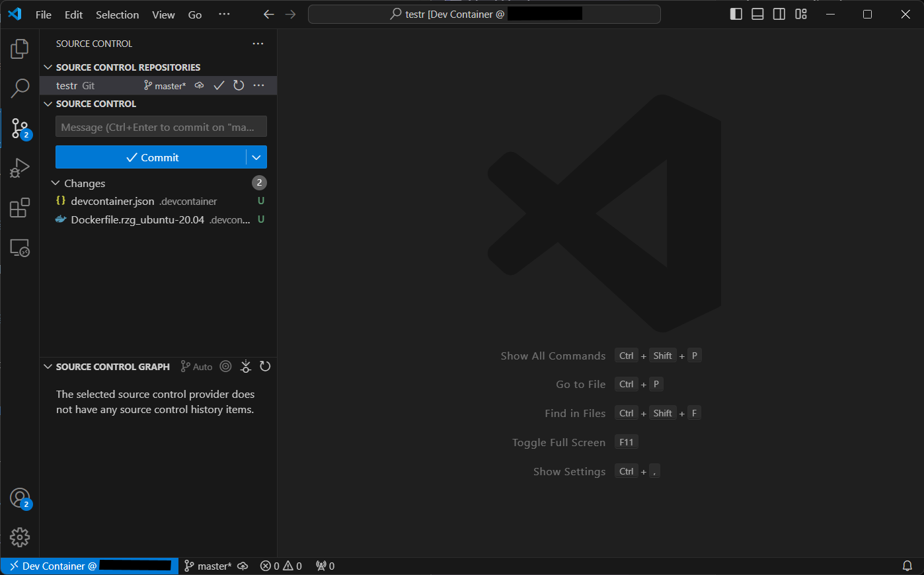Open master* branch picker in testr row
The width and height of the screenshot is (924, 575).
(165, 86)
